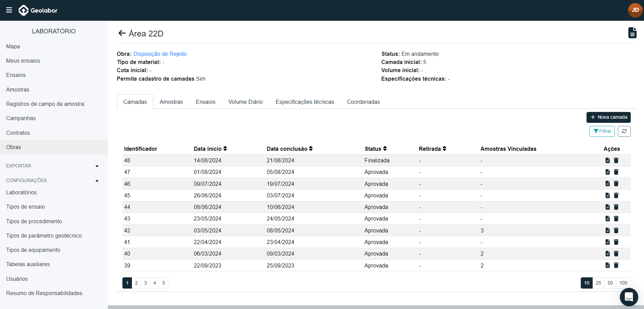The image size is (644, 309).
Task: Open the hamburger menu icon
Action: click(x=9, y=10)
